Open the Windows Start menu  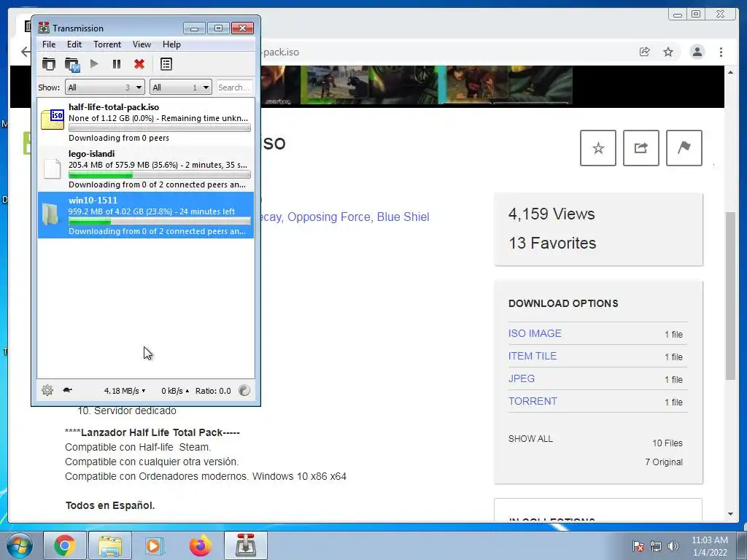(x=19, y=545)
